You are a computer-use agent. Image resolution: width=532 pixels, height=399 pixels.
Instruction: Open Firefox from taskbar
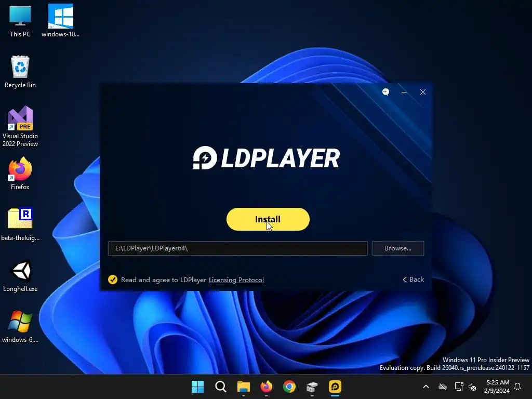[267, 387]
